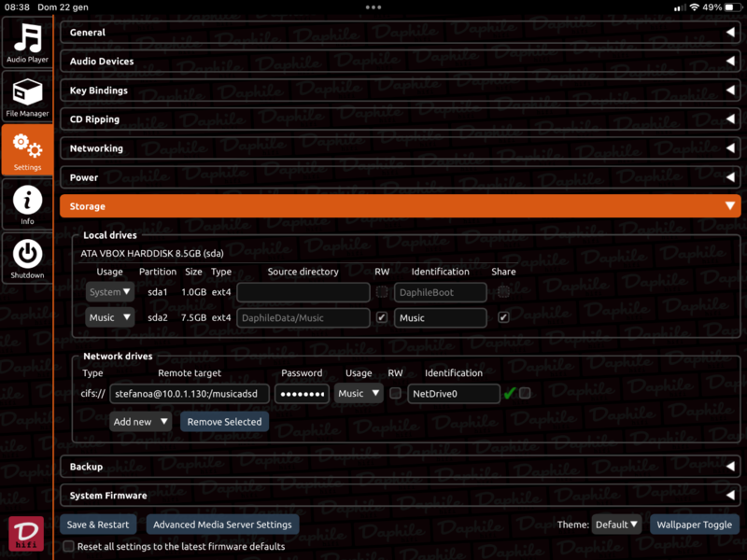Click the green checkmark next to NetDrive0
This screenshot has height=560, width=747.
pyautogui.click(x=511, y=394)
